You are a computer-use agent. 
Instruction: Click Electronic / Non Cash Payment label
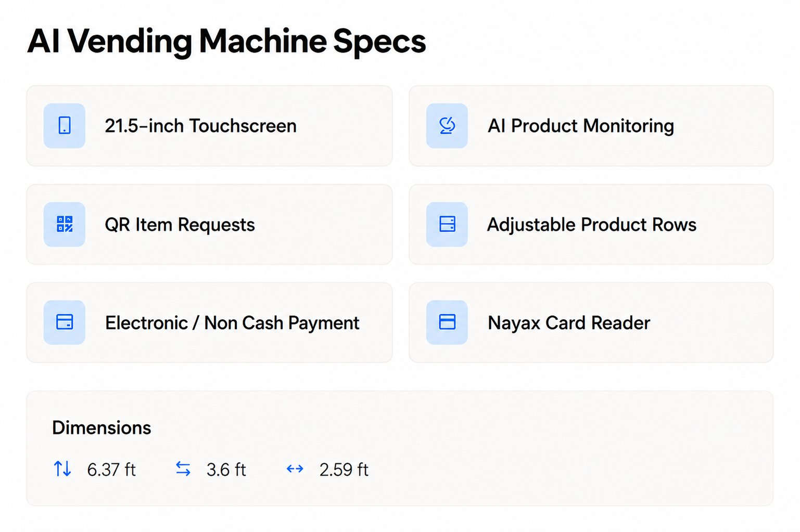(232, 323)
